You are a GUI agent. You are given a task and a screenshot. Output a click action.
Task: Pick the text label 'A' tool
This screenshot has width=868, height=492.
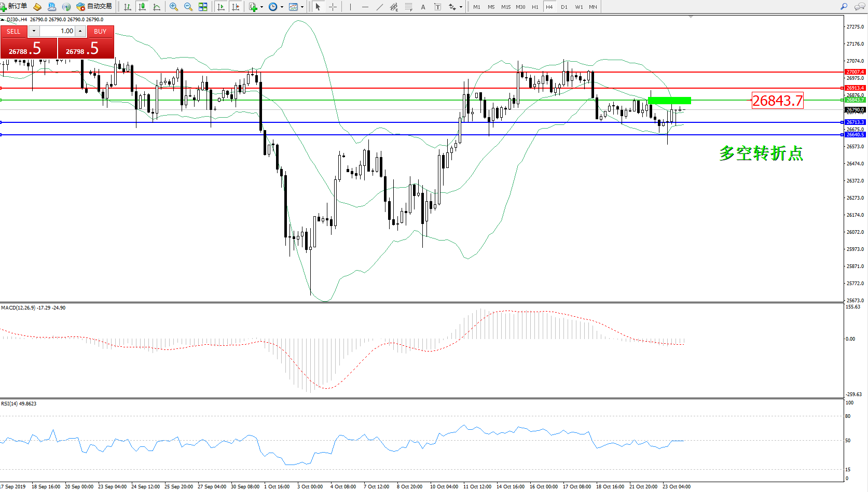[423, 7]
